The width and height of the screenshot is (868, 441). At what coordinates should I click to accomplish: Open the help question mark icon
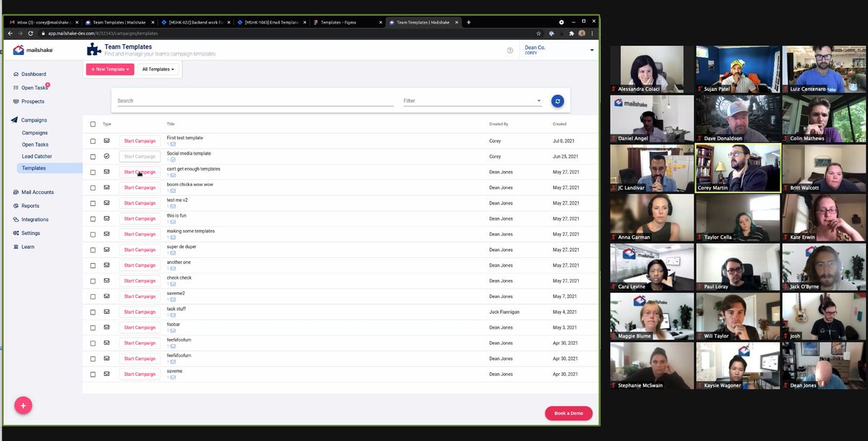510,51
